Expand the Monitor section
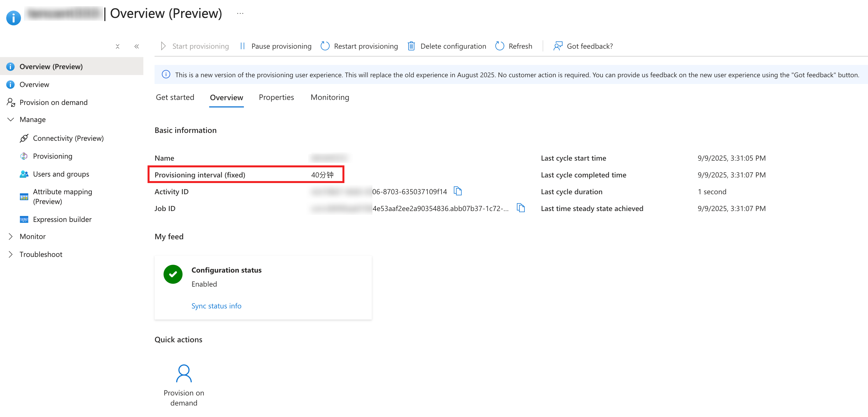Screen dimensions: 868x417 [11, 236]
